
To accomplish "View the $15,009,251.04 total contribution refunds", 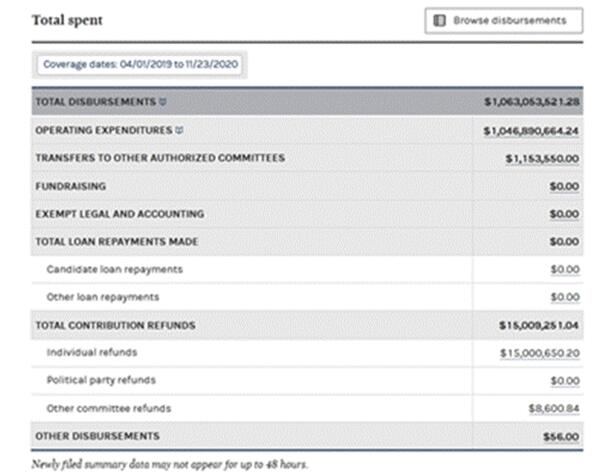I will point(539,325).
